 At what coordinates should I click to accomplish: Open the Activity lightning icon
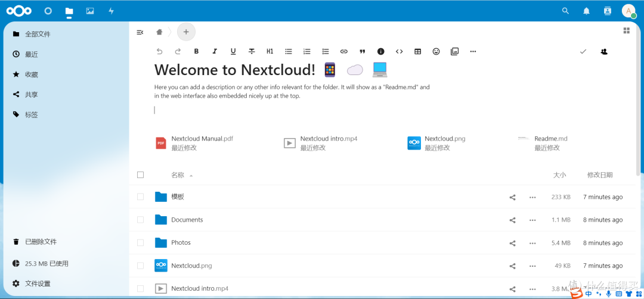click(111, 11)
